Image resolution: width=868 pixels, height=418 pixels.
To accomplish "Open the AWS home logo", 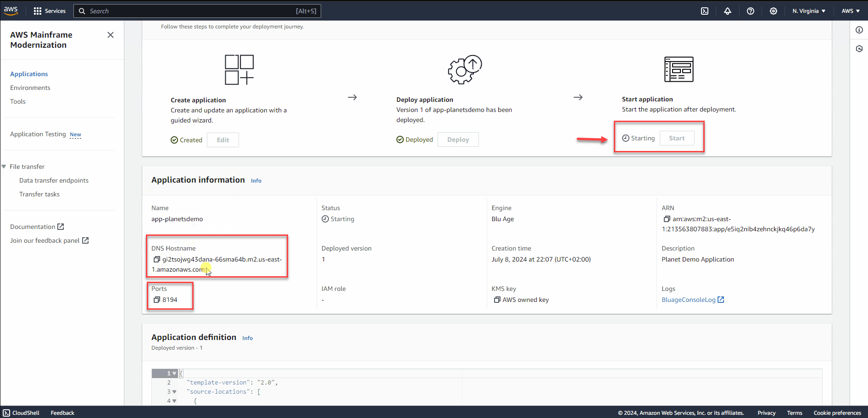I will [11, 11].
